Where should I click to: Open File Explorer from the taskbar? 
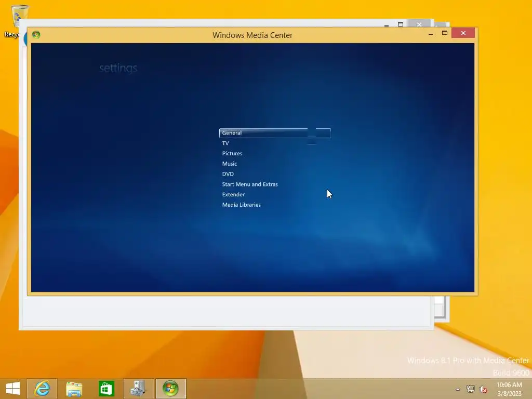tap(74, 389)
